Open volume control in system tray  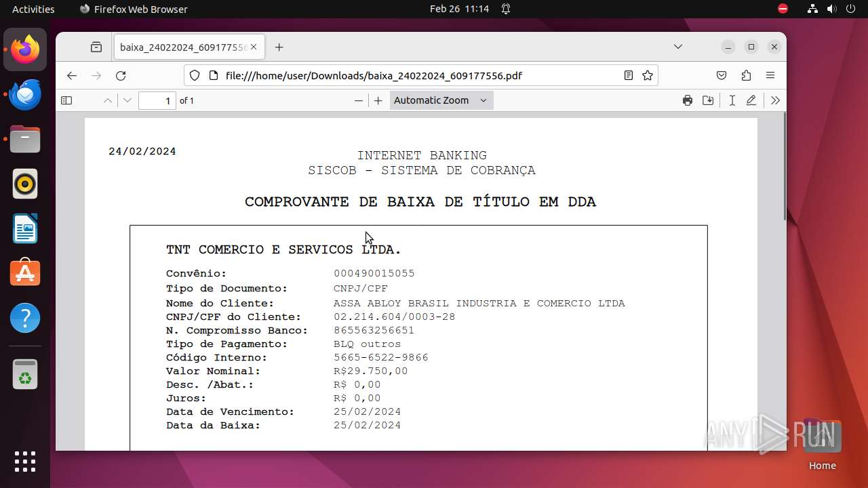pos(832,9)
